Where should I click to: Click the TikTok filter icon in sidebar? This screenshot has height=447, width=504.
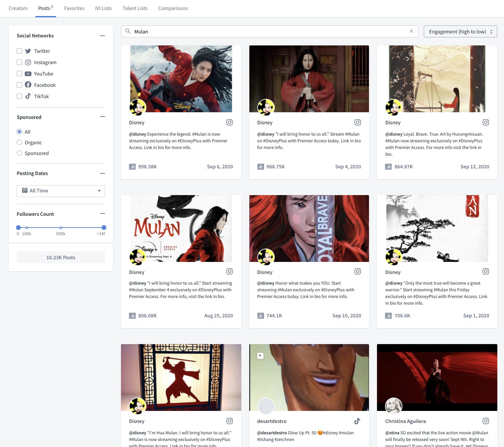[x=28, y=96]
